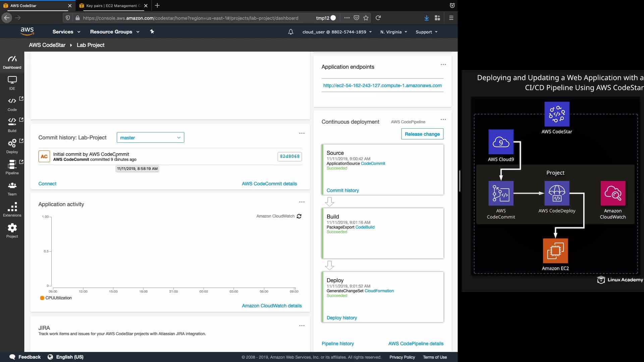
Task: Expand the Services menu
Action: click(66, 32)
